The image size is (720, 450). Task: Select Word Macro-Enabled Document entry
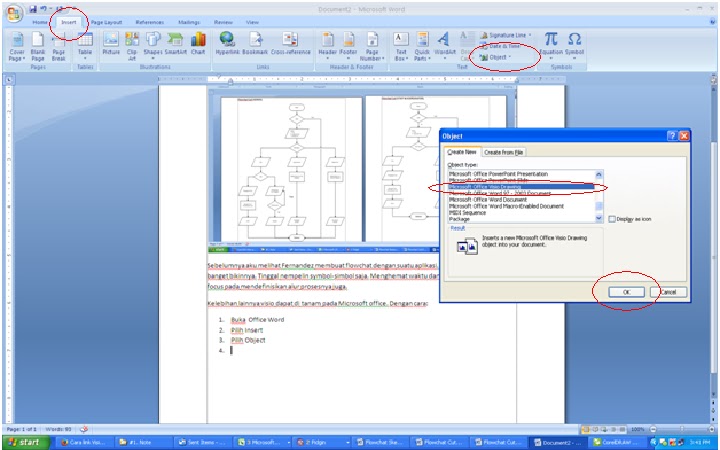click(x=521, y=206)
